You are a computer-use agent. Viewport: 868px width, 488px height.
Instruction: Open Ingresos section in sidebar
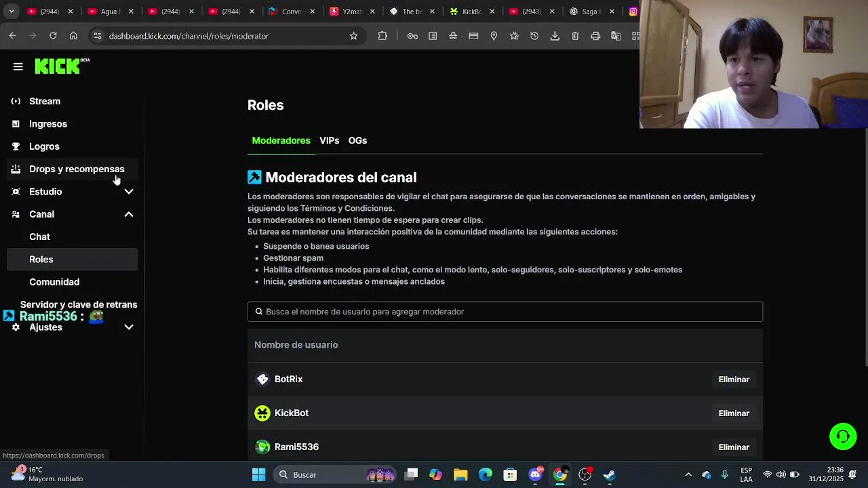pos(48,124)
